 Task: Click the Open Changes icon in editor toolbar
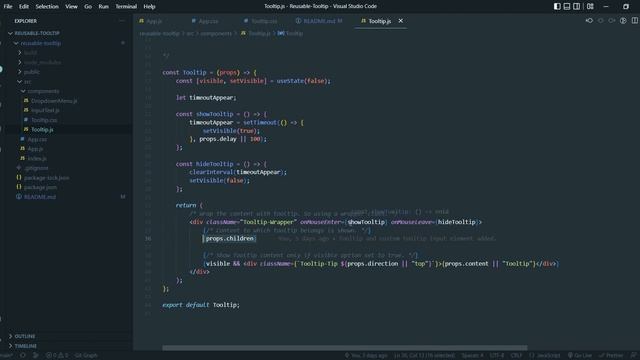coord(623,21)
